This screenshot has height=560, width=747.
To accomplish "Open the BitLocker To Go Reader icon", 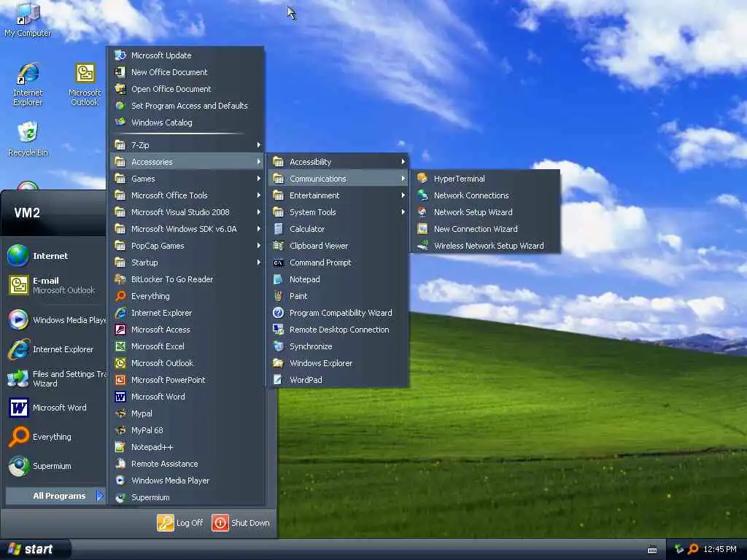I will tap(120, 279).
